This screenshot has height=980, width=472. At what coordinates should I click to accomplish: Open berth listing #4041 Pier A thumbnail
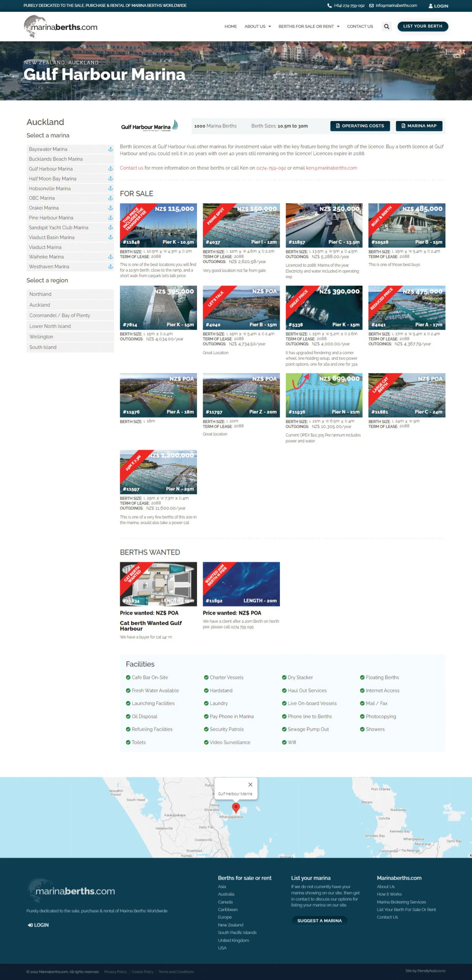pos(407,308)
